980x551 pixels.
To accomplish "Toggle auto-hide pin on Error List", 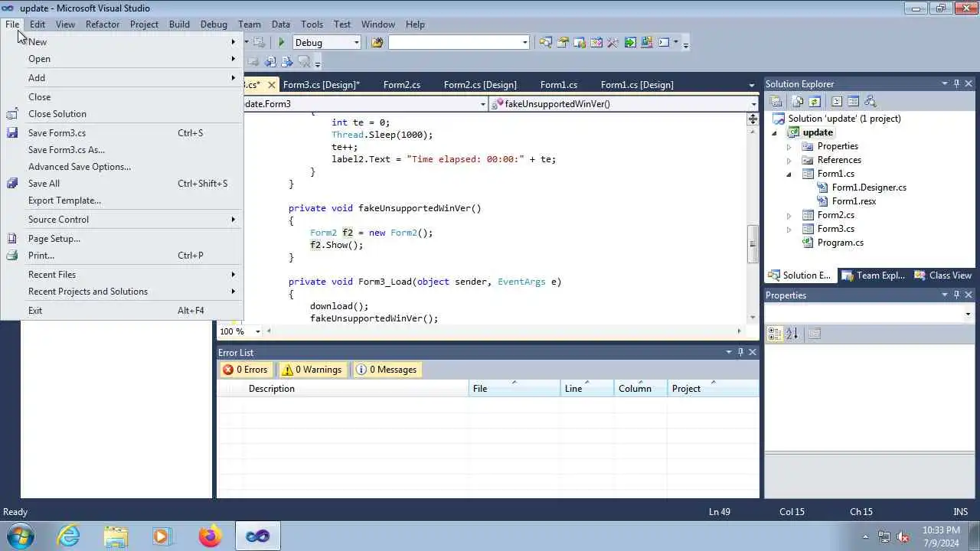I will point(740,353).
